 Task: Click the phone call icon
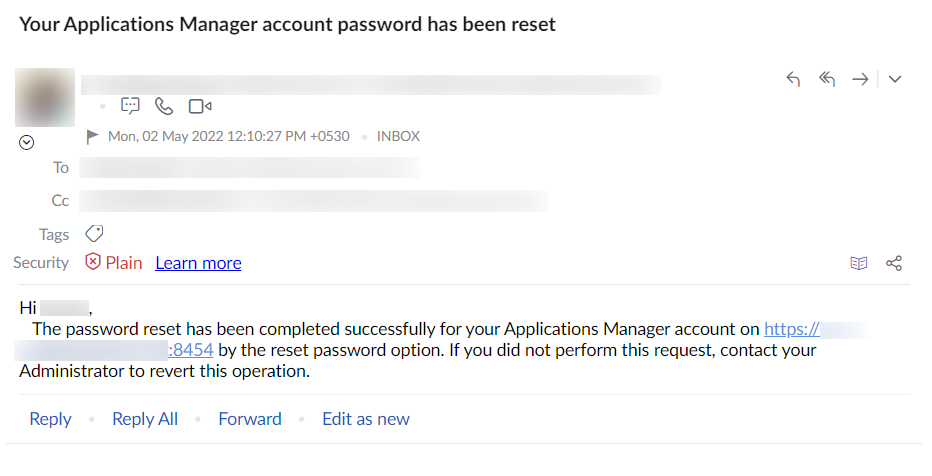[x=164, y=106]
